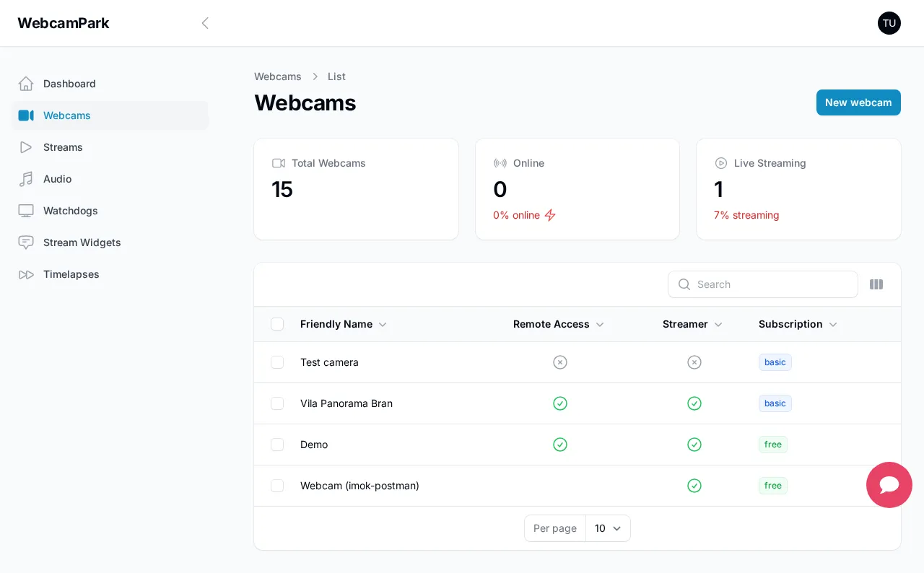
Task: Click the Timelapses fast-forward icon
Action: pos(26,274)
